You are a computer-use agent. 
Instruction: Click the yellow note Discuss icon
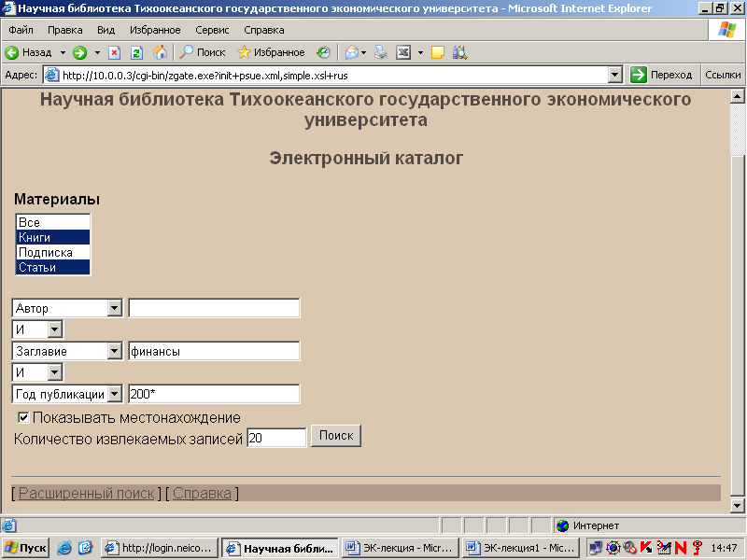click(438, 52)
